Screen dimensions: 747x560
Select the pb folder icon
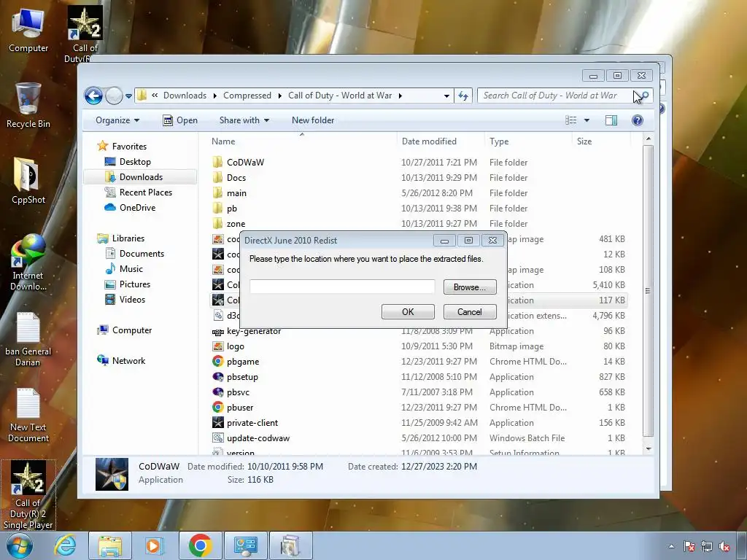click(x=217, y=208)
